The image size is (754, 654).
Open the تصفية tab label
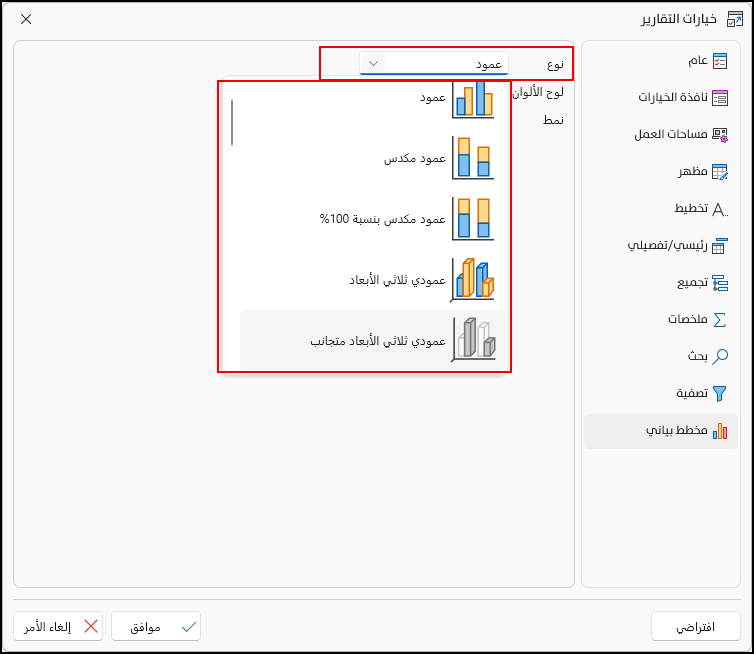click(x=692, y=393)
